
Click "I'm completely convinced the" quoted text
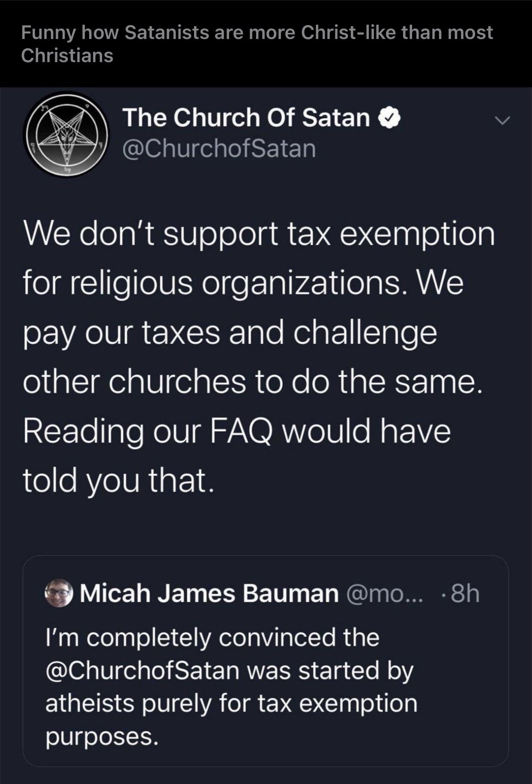click(x=212, y=637)
